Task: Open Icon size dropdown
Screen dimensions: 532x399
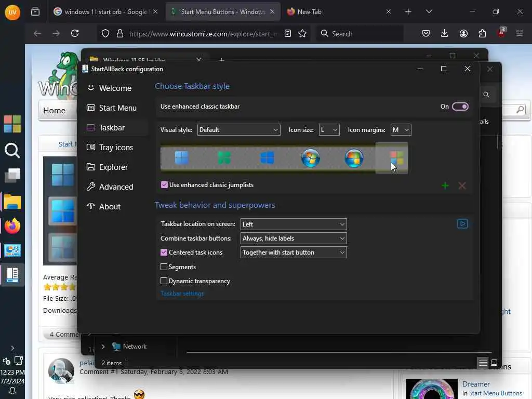Action: click(x=329, y=129)
